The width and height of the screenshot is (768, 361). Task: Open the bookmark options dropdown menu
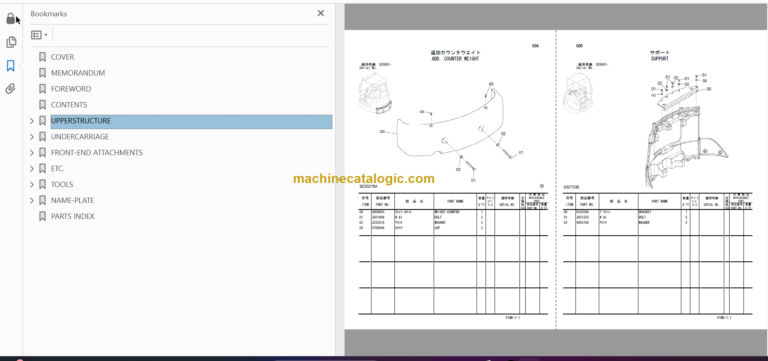(39, 35)
